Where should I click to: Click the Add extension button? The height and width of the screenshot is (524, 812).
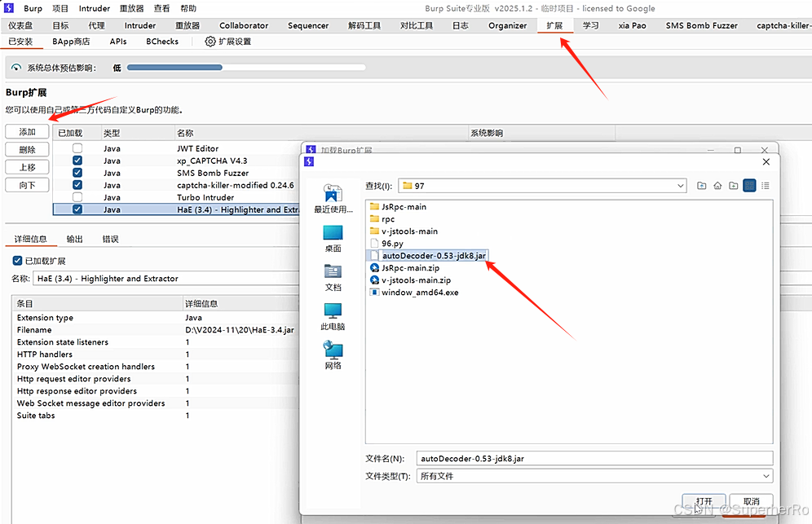pyautogui.click(x=27, y=132)
